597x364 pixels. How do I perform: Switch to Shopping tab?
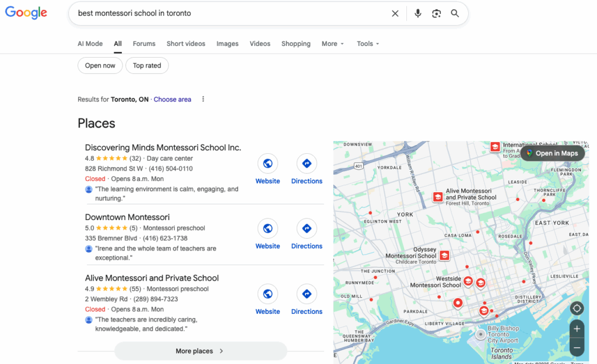coord(296,44)
